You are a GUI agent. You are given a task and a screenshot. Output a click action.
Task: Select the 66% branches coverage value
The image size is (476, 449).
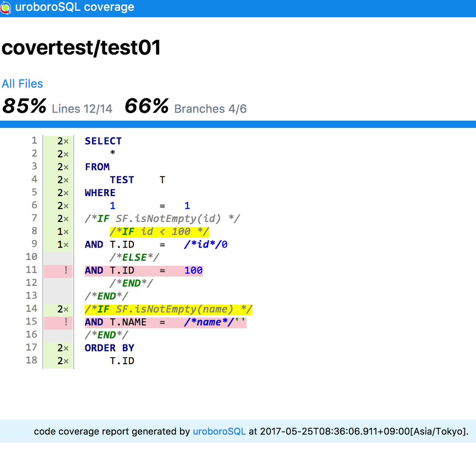pos(147,106)
